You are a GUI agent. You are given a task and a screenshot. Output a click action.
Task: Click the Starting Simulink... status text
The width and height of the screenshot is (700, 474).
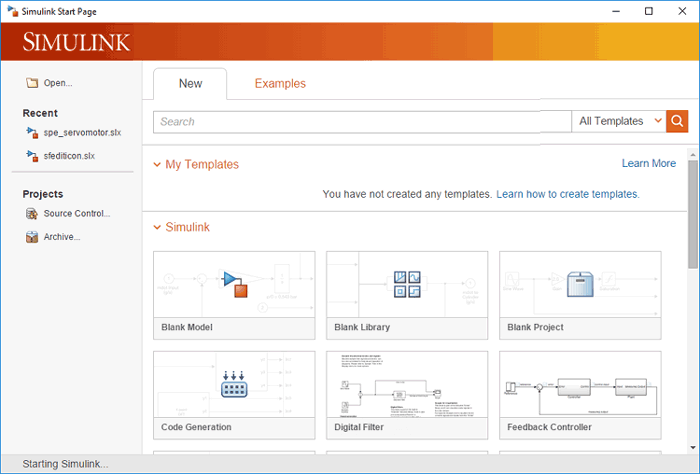65,464
